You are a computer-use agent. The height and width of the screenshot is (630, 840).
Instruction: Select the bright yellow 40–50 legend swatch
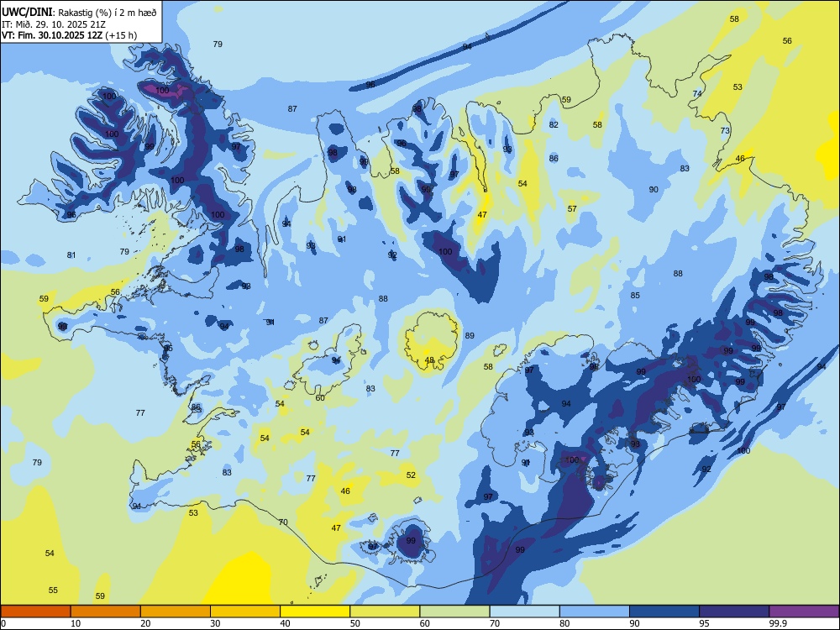click(x=315, y=612)
